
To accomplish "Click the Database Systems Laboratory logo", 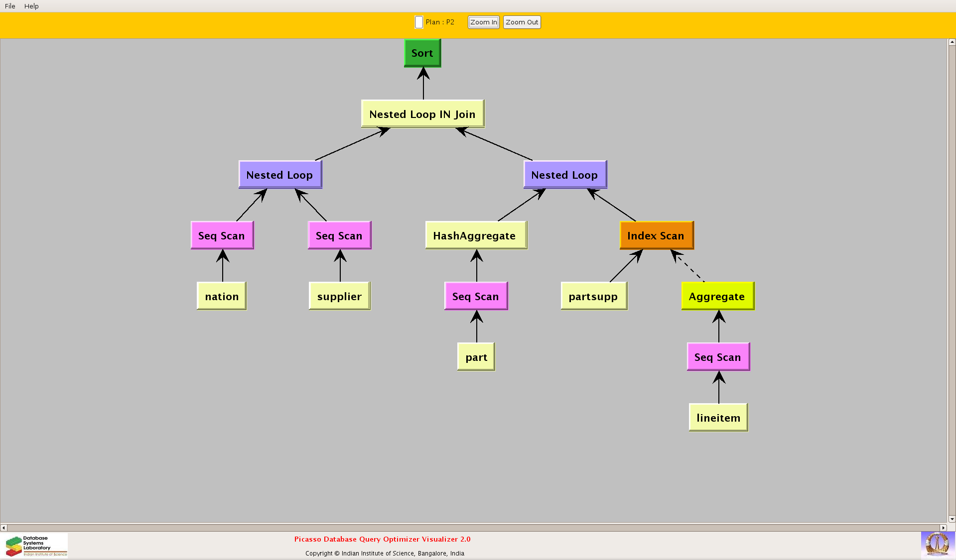I will [36, 546].
